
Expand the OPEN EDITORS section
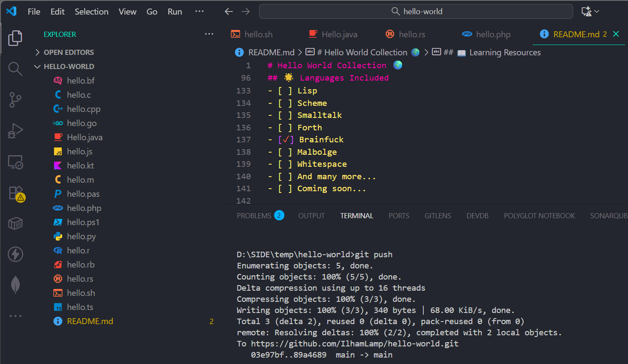(x=37, y=52)
